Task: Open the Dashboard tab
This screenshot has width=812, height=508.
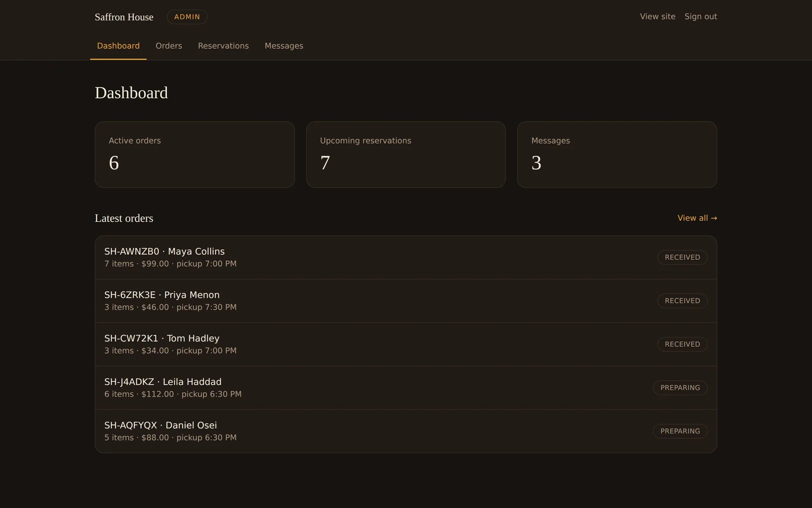Action: click(118, 46)
